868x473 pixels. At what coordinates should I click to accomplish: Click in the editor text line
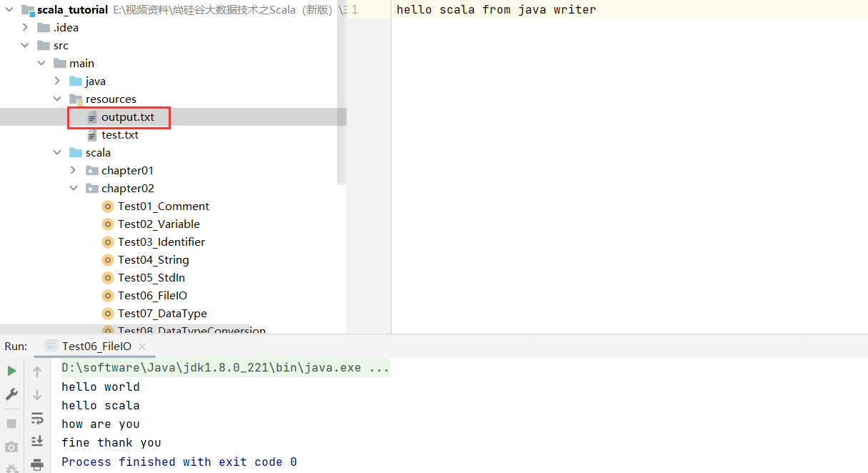pos(496,10)
